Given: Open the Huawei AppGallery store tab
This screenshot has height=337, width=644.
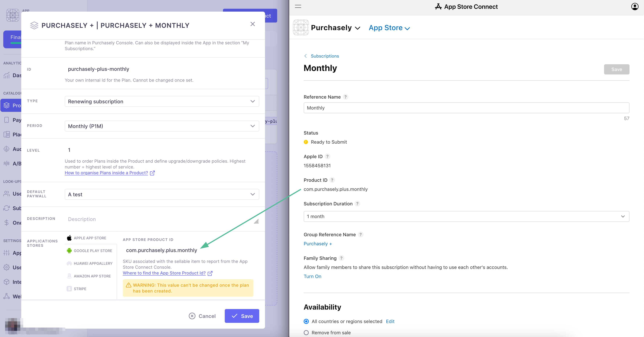Looking at the screenshot, I should tap(93, 263).
